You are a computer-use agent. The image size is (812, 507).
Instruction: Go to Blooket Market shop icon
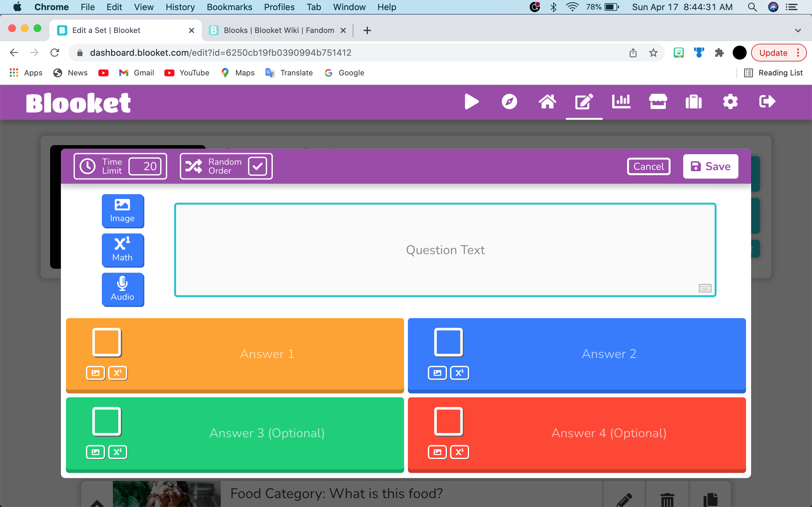658,102
